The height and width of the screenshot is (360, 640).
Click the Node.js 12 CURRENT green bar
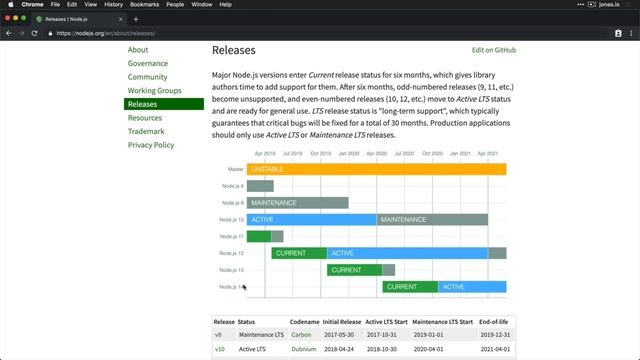tap(299, 253)
